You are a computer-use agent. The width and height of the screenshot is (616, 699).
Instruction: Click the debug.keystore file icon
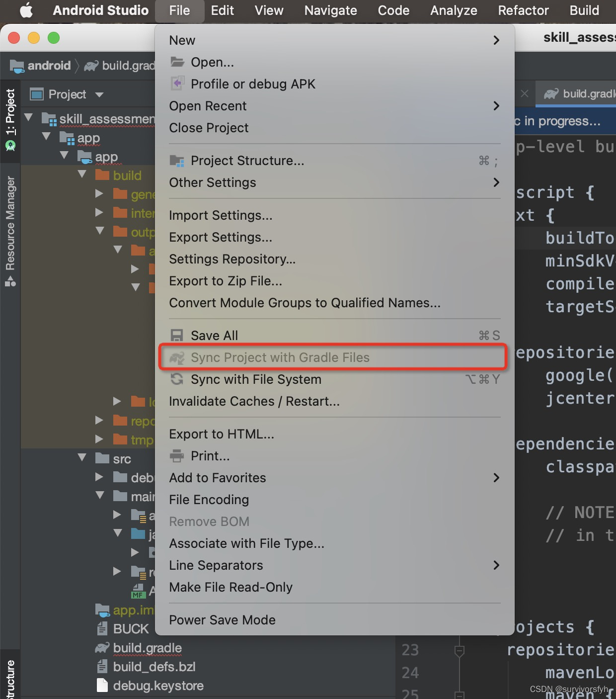[102, 686]
